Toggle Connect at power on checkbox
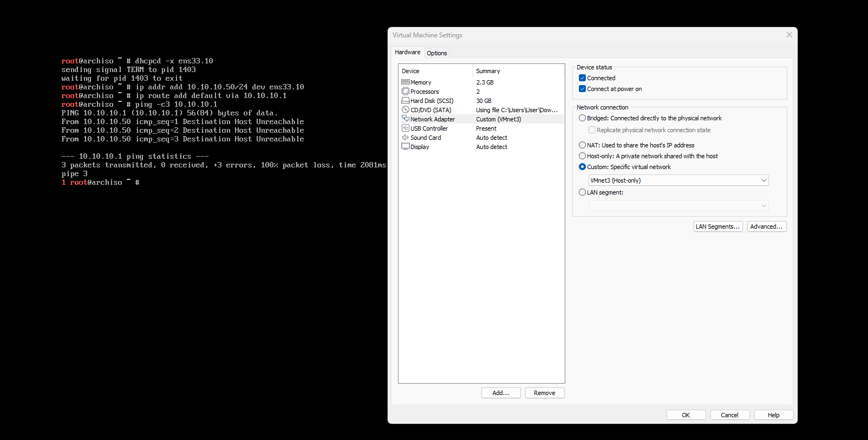Viewport: 868px width, 440px height. pos(583,89)
